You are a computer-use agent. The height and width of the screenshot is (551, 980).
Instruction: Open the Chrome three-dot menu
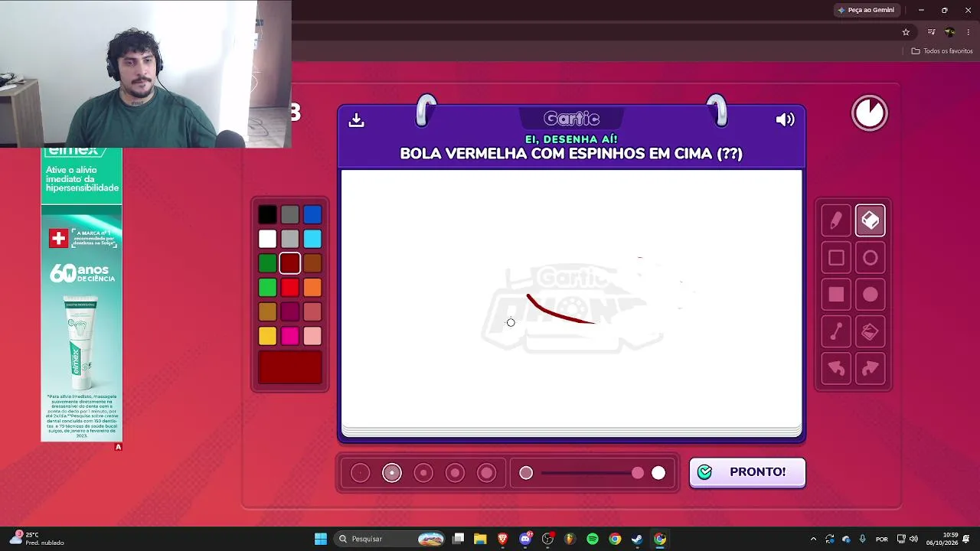pos(968,32)
